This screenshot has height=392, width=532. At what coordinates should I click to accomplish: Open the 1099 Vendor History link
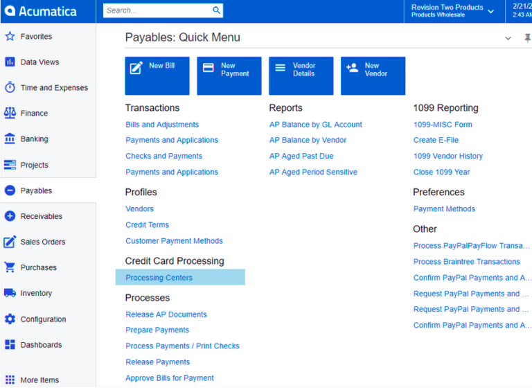(x=448, y=156)
